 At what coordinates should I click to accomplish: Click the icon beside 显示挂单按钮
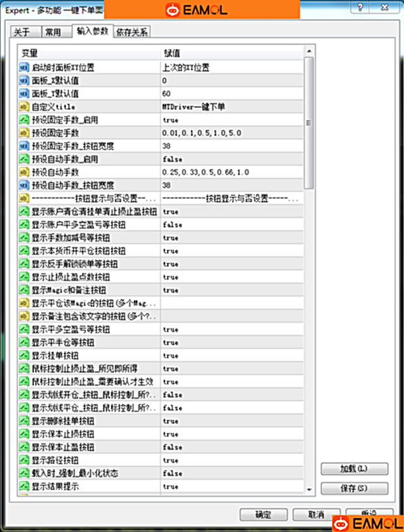(24, 355)
